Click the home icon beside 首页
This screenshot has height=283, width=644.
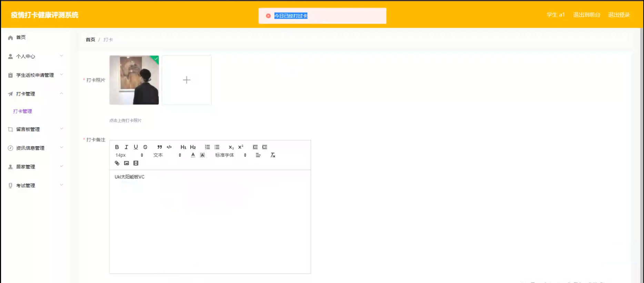10,38
